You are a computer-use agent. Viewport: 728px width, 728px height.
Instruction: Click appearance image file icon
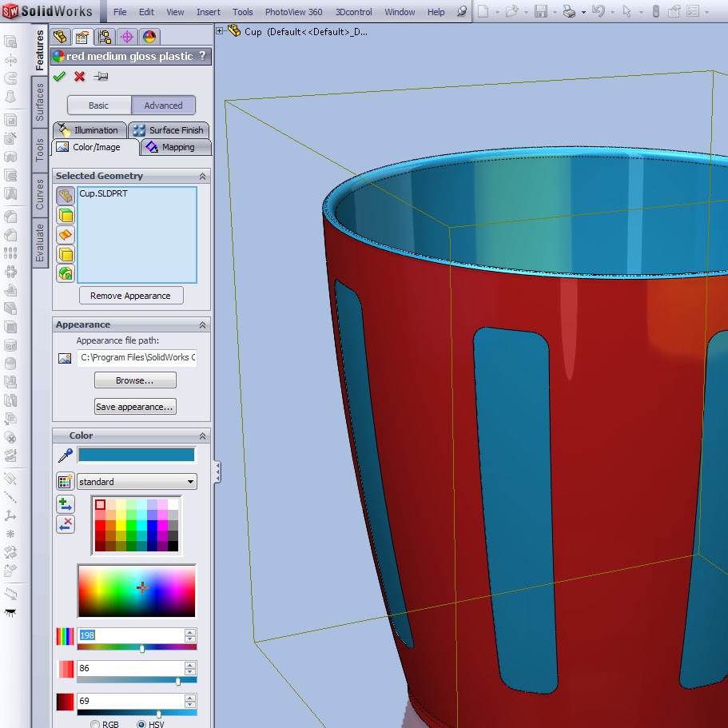(65, 358)
